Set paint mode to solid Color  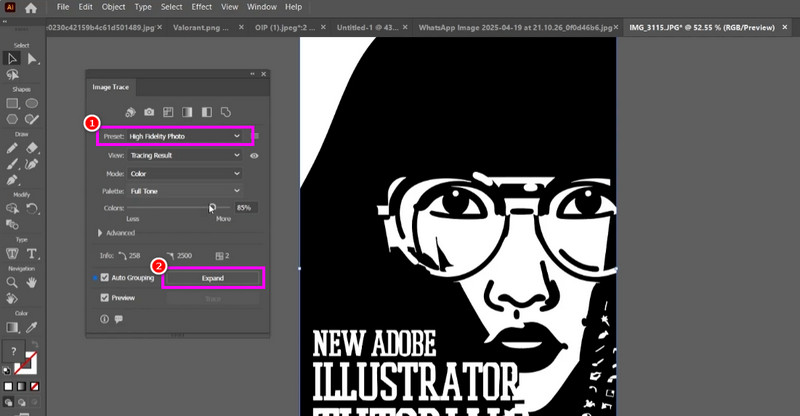point(8,386)
